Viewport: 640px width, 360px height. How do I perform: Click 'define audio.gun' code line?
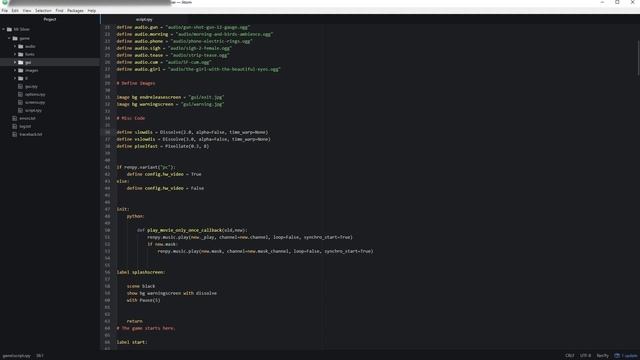(x=183, y=27)
